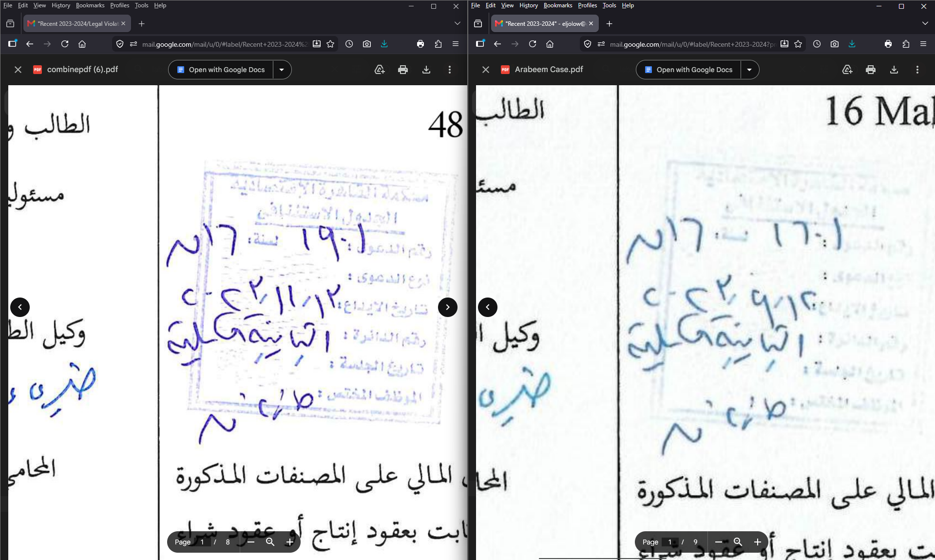Go to next attachment in left preview
Screen dimensions: 935x560
[x=448, y=307]
